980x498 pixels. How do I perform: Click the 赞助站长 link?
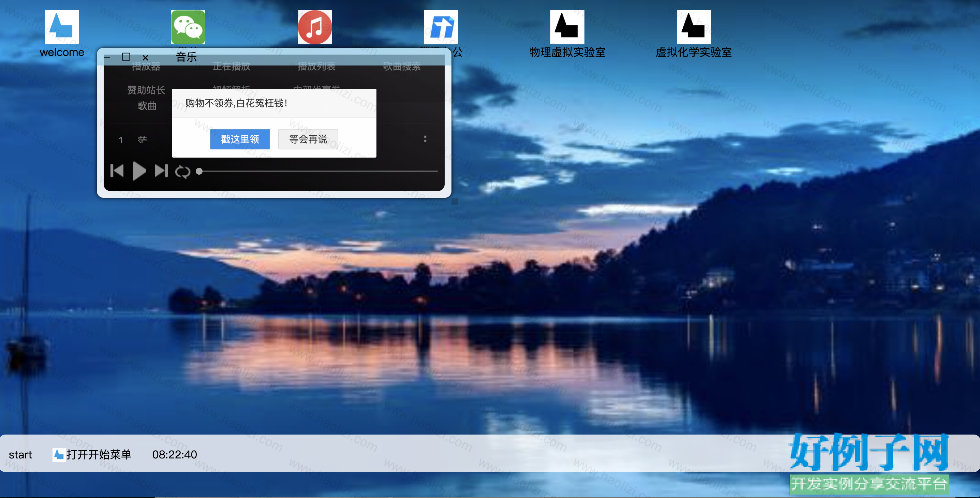146,90
